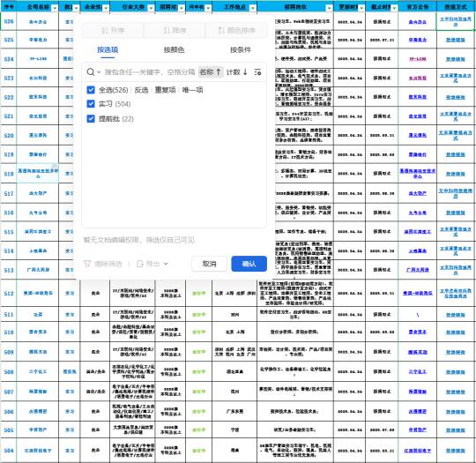Click the 清除筛选 funnel icon

click(x=87, y=264)
